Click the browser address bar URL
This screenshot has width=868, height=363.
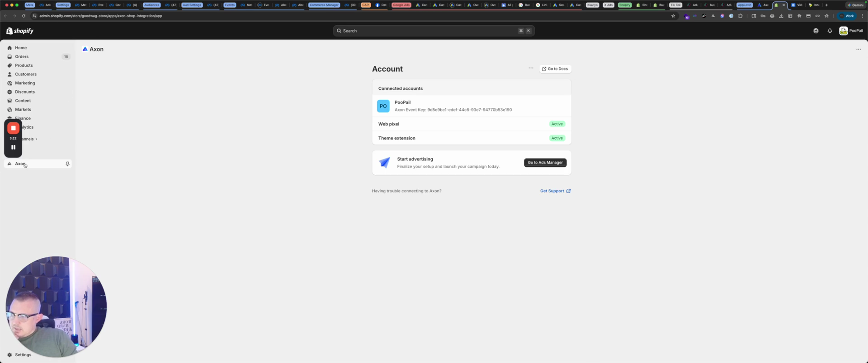101,16
